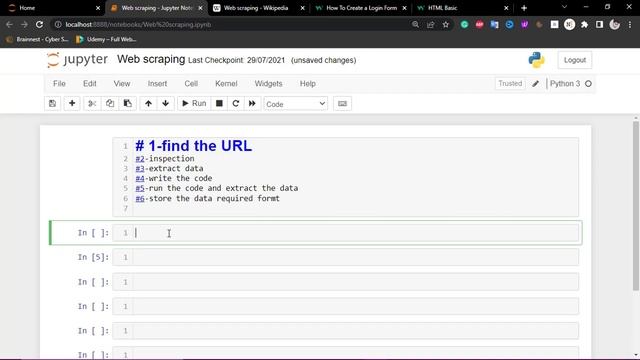Screen dimensions: 640x360
Task: Run the current cell
Action: (x=194, y=104)
